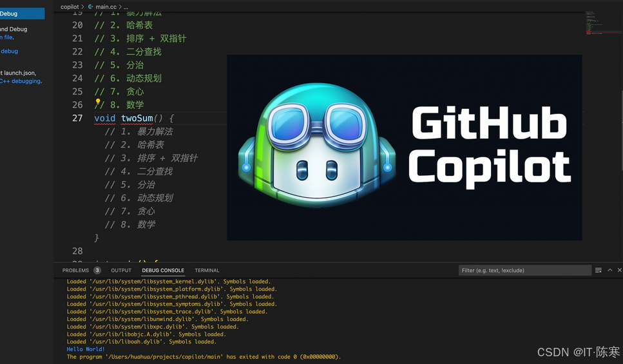Click the libobjc.A.dylib loaded log line
Screen dimensions: 623x364
pos(146,334)
